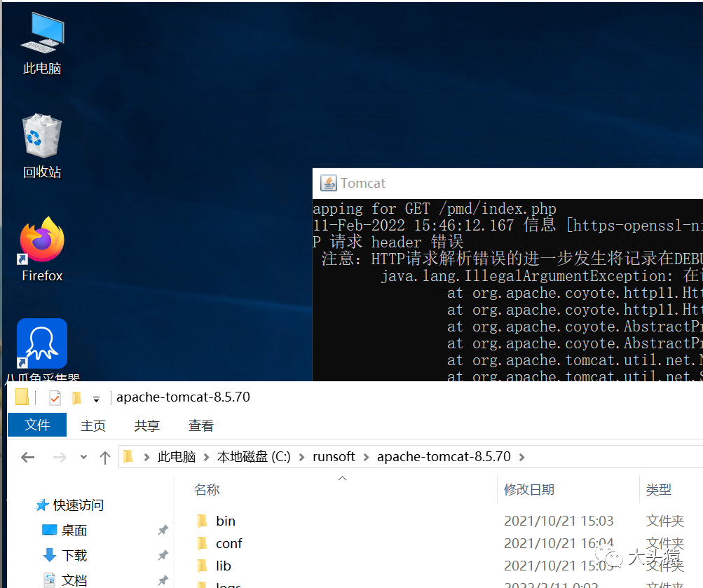Click the 文件夹 type cell of bin
The image size is (703, 588).
(665, 521)
